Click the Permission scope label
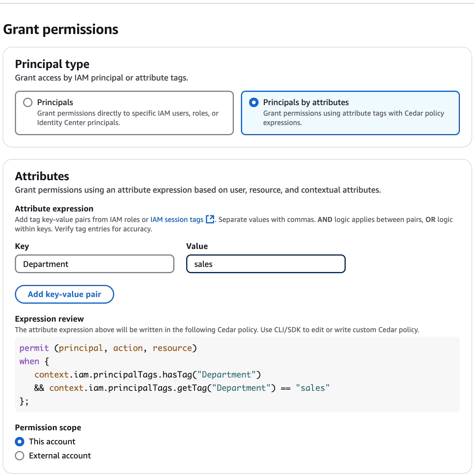Viewport: 474px width, 476px height. [x=48, y=427]
